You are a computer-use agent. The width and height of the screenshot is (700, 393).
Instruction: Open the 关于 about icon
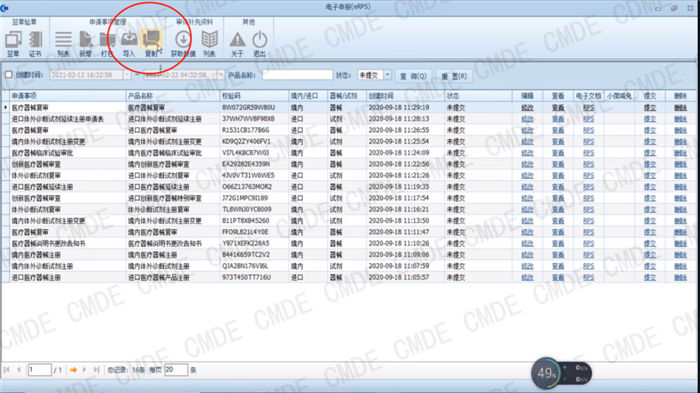click(237, 44)
